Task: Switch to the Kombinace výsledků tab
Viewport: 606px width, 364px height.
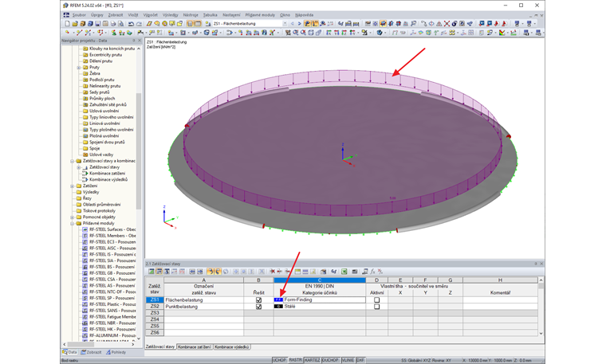Action: point(232,347)
